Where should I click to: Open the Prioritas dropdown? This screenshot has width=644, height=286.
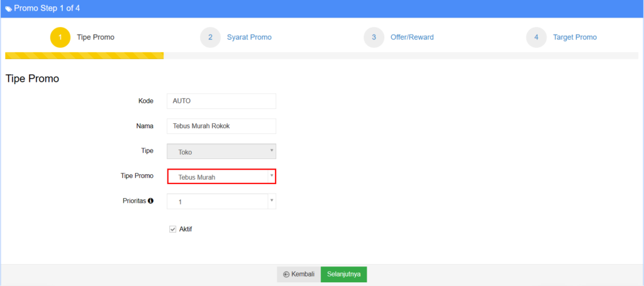point(221,202)
